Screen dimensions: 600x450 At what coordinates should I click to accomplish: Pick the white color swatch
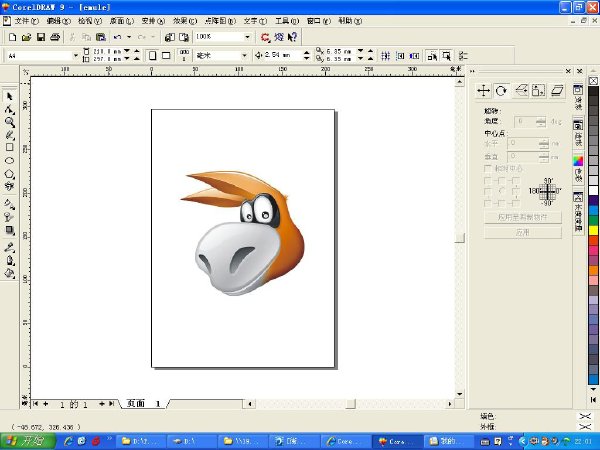(x=593, y=190)
